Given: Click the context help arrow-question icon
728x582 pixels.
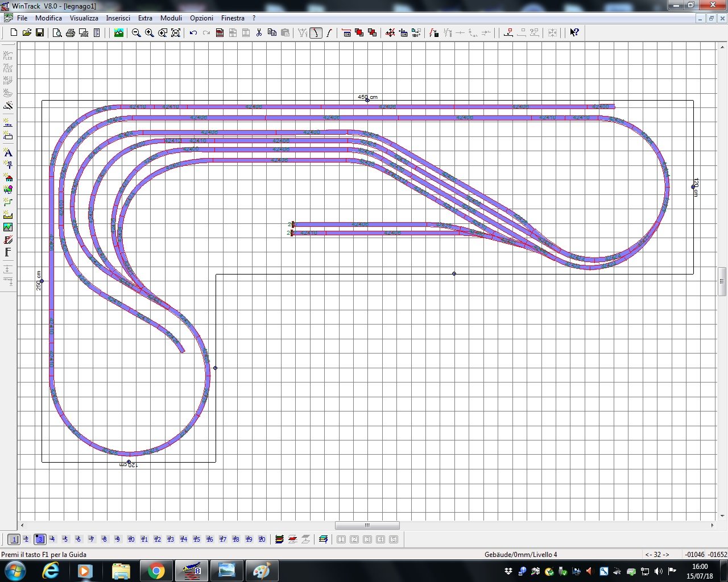Looking at the screenshot, I should click(574, 33).
